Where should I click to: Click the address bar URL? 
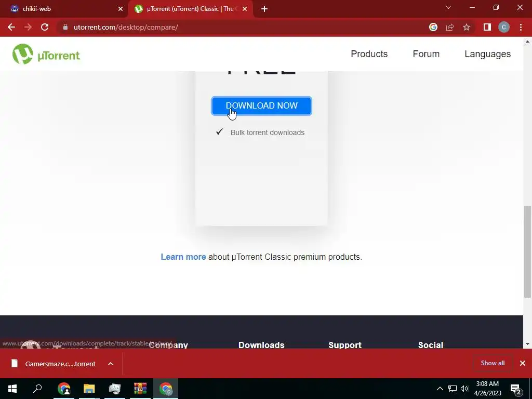point(126,27)
